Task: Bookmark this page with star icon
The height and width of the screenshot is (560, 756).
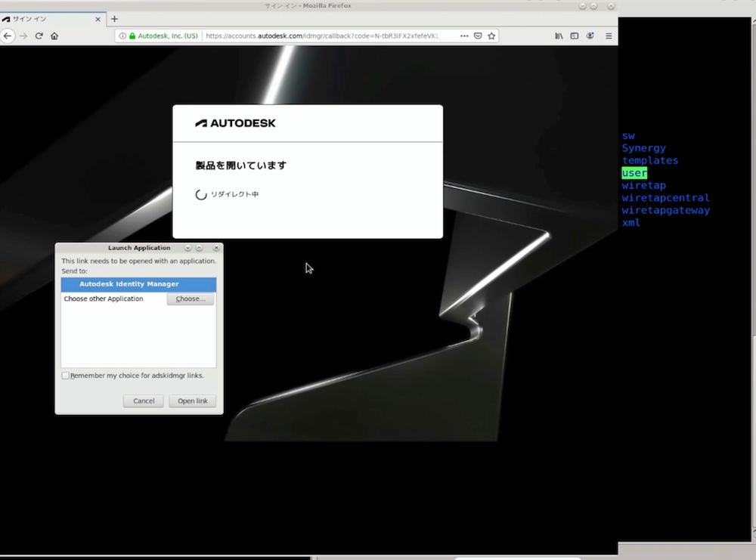Action: (x=491, y=36)
